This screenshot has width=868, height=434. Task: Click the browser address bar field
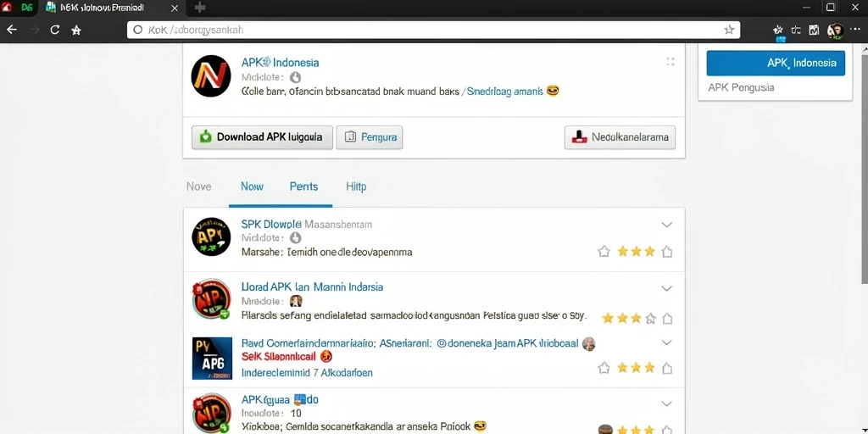pos(433,30)
